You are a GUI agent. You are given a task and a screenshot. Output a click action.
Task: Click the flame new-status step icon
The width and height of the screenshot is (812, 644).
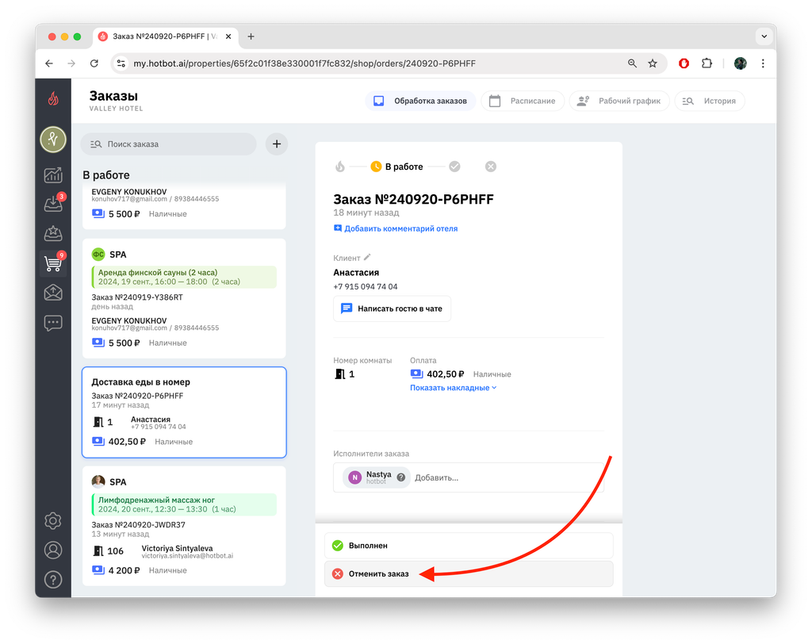(x=339, y=167)
